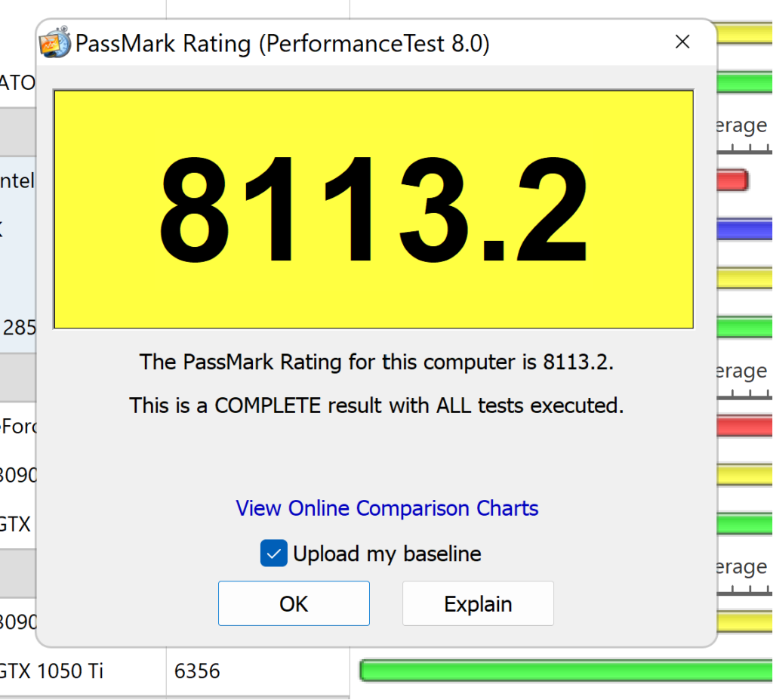Open View Online Comparison Charts link
This screenshot has height=700, width=773.
[387, 508]
